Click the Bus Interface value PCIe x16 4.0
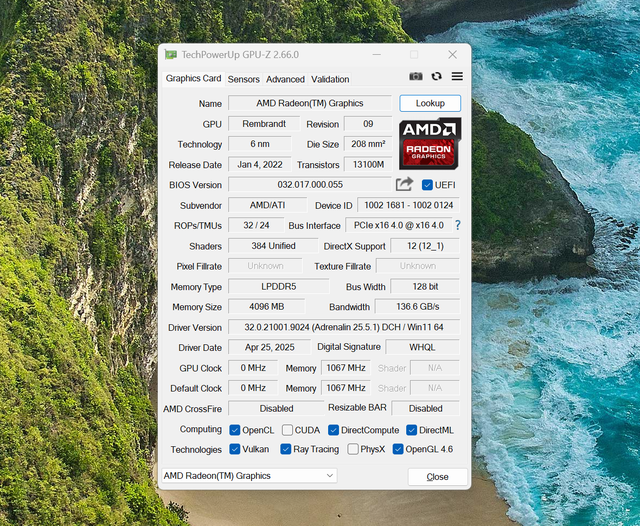 click(x=399, y=225)
